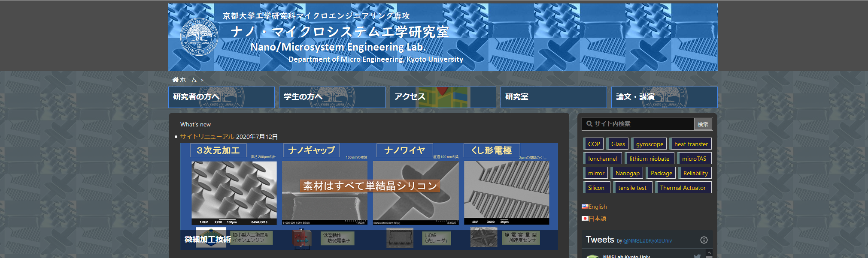Click the US flag icon
The width and height of the screenshot is (868, 258).
pyautogui.click(x=585, y=206)
